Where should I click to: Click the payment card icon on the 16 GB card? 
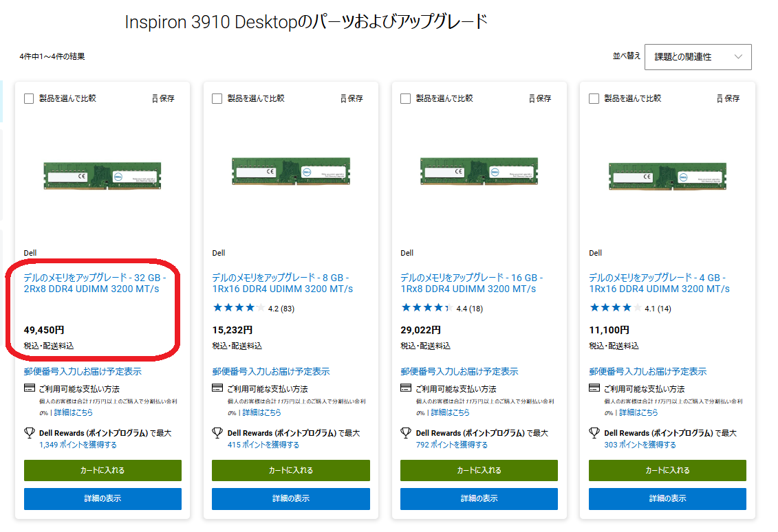point(406,388)
